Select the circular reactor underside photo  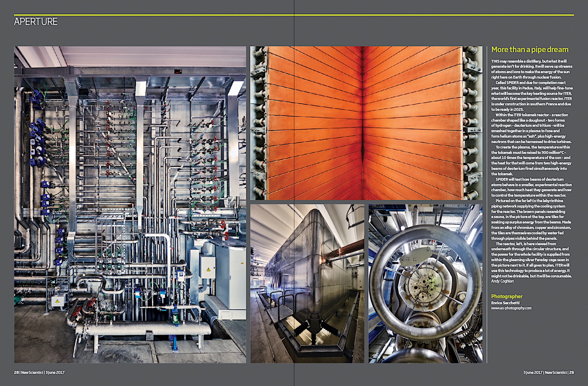point(426,284)
